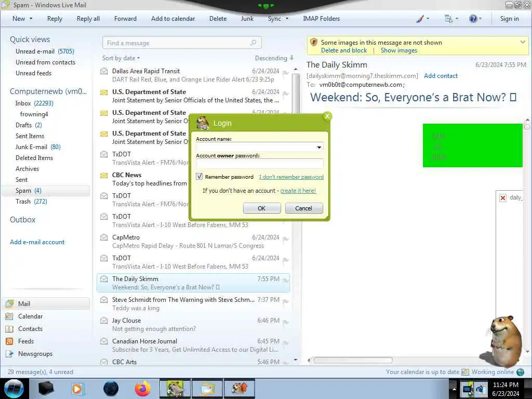This screenshot has width=532, height=399.
Task: Open the Windows Live Mail taskbar button
Action: pyautogui.click(x=208, y=389)
